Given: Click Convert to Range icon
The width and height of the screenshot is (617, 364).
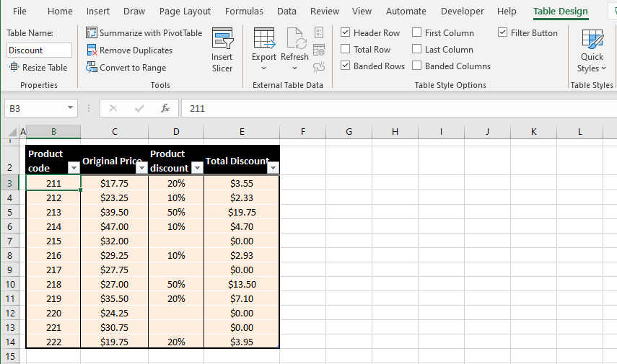Looking at the screenshot, I should (92, 68).
